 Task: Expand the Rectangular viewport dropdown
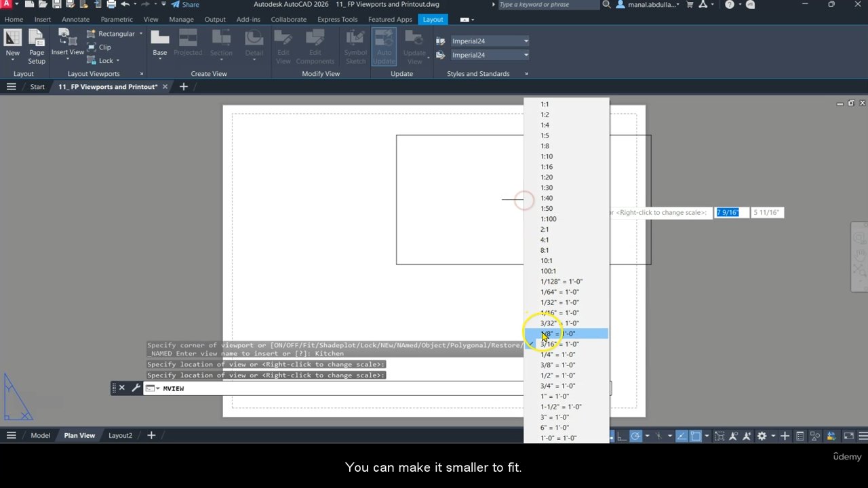pos(141,34)
